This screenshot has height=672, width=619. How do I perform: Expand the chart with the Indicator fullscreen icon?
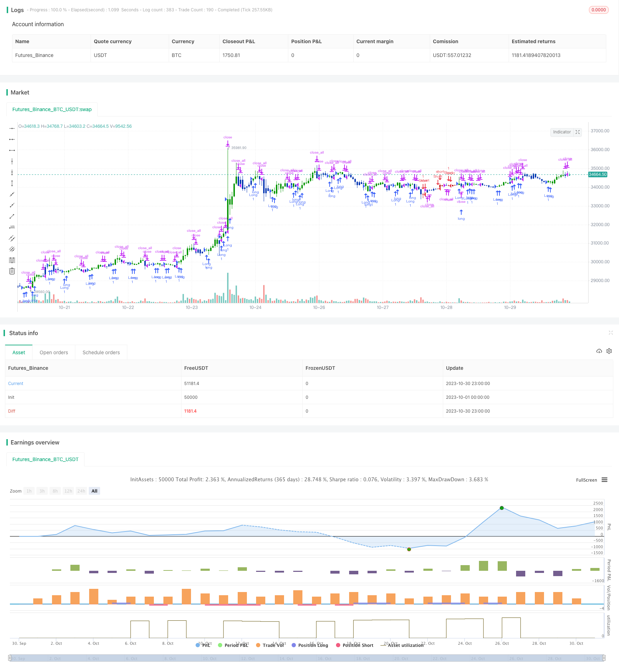[578, 132]
